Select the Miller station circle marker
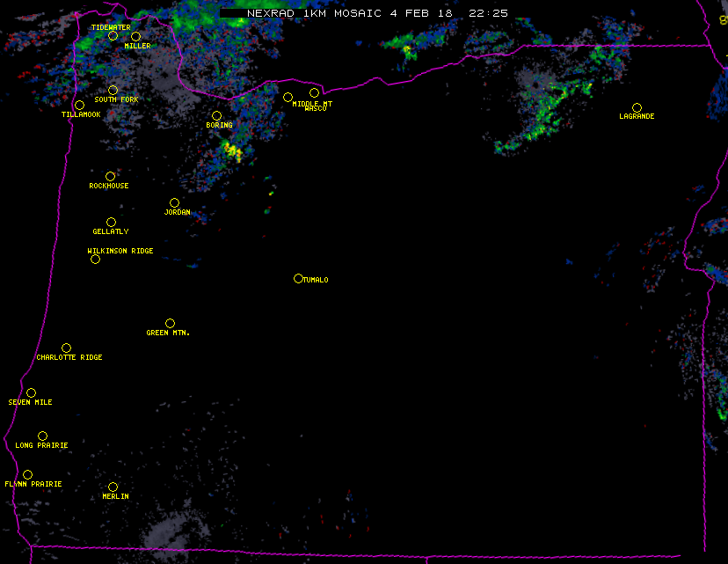Image resolution: width=728 pixels, height=564 pixels. point(135,37)
